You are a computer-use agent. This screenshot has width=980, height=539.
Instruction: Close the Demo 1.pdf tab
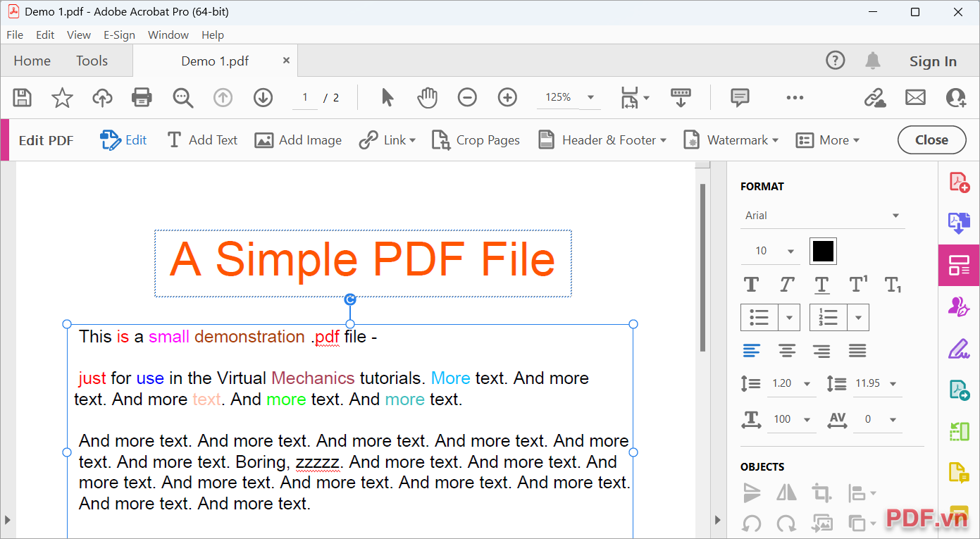pos(286,61)
